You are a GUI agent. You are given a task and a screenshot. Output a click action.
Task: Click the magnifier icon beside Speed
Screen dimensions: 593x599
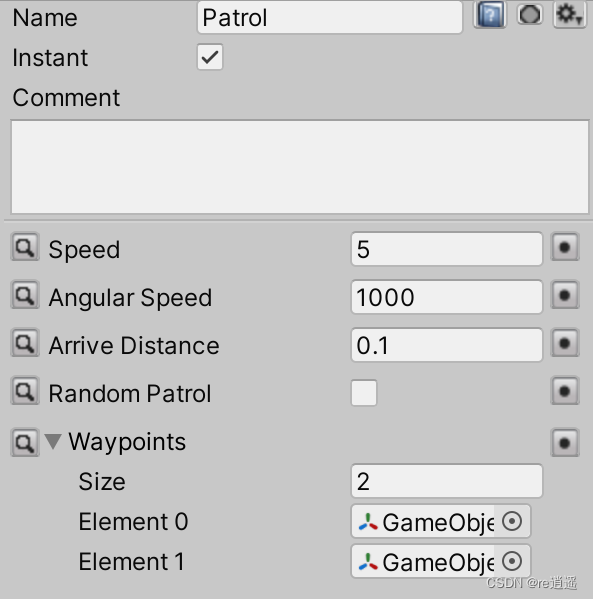(25, 247)
